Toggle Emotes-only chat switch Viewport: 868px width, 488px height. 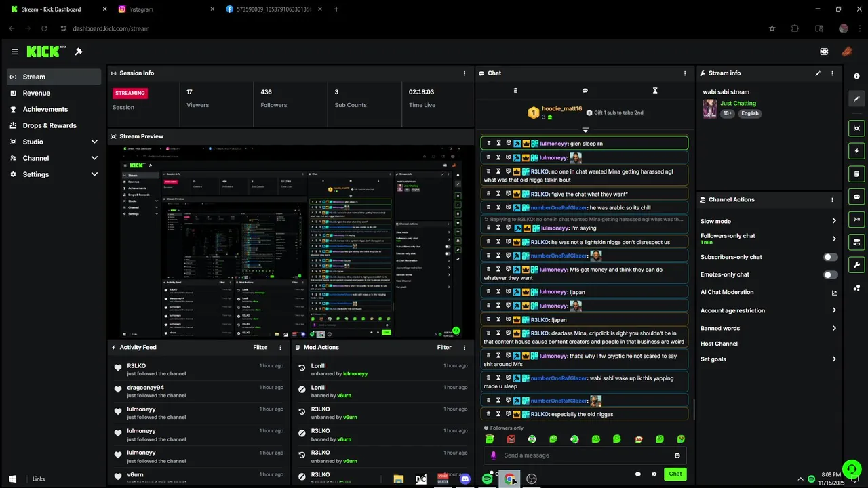[830, 275]
